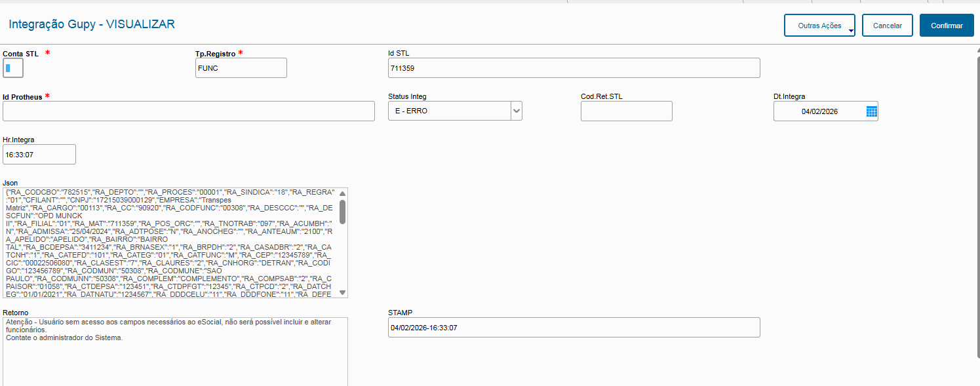
Task: Click the Id STL field
Action: click(574, 68)
